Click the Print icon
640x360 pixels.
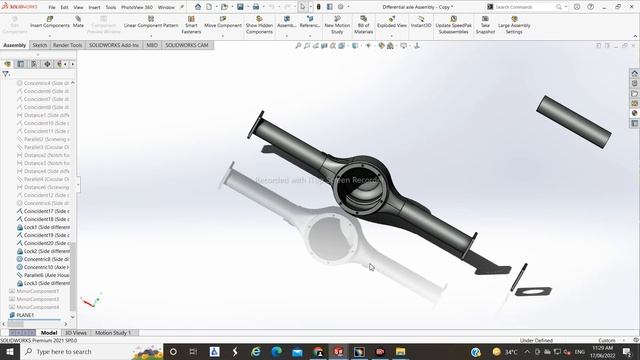pyautogui.click(x=256, y=7)
